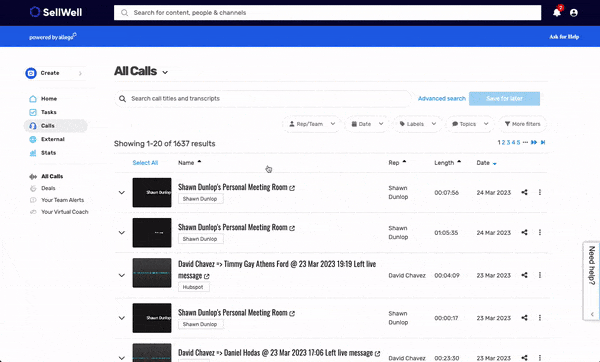This screenshot has height=362, width=600.
Task: Open Topics filter dropdown
Action: [x=470, y=124]
